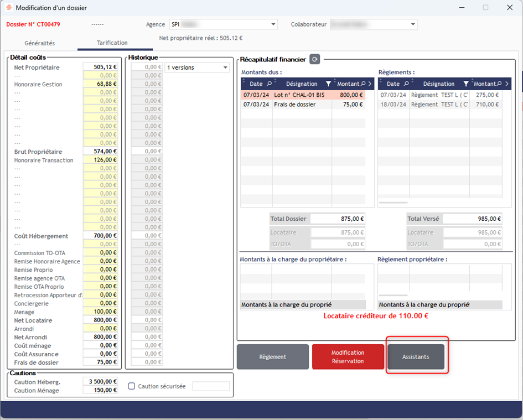Viewport: 523px width, 420px height.
Task: Click the Désignation column header in Règlements
Action: 439,84
